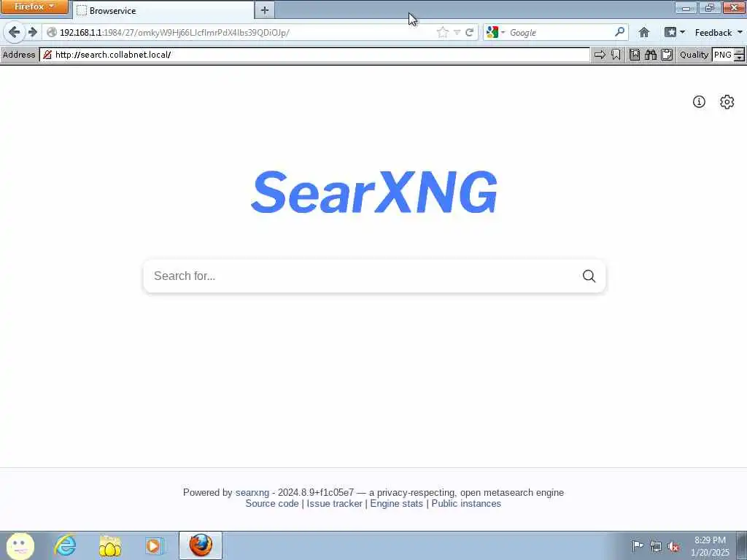Click the crossed-out pencil icon in Address bar
Screen dimensions: 747x560
click(47, 55)
